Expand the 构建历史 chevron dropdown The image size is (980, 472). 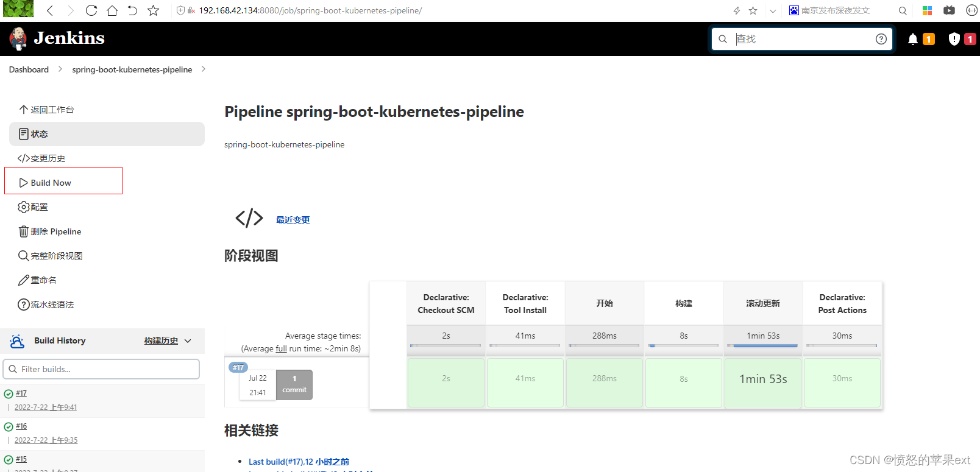(x=188, y=341)
